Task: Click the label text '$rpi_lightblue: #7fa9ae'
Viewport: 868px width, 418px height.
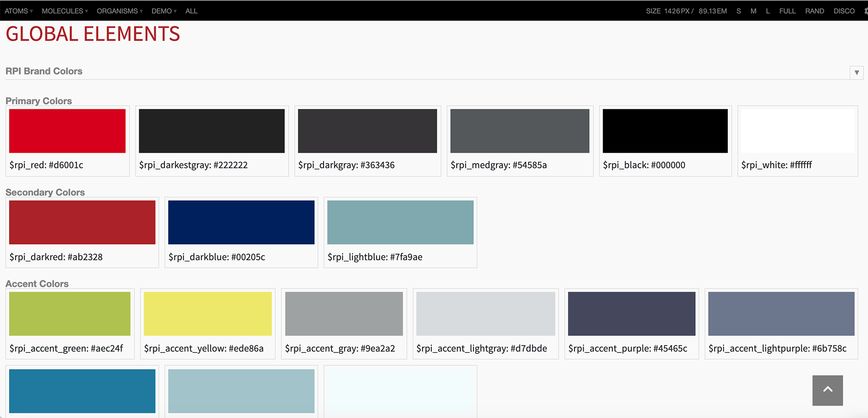Action: click(375, 257)
